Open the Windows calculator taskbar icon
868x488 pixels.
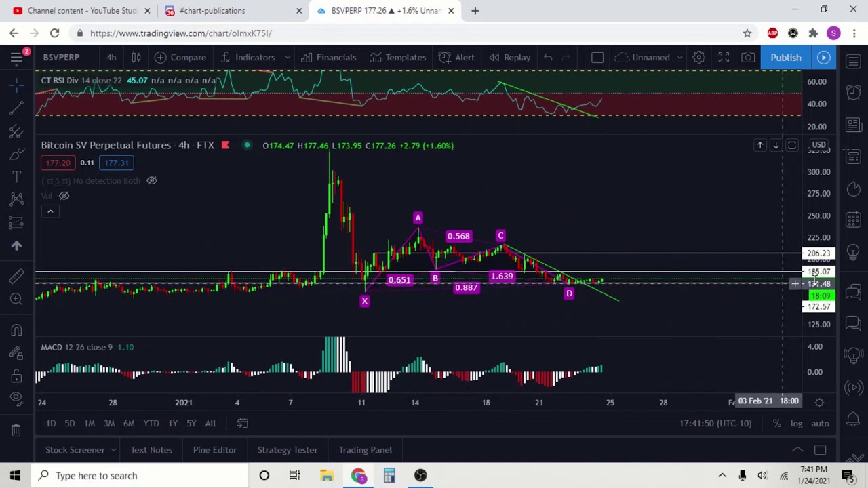coord(389,476)
